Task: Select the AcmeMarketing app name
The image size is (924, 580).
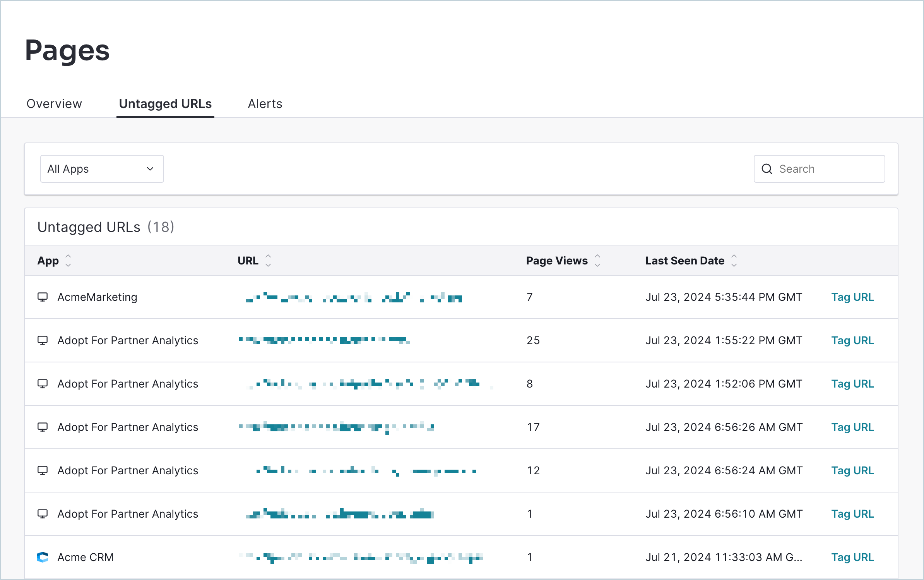Action: click(x=98, y=297)
